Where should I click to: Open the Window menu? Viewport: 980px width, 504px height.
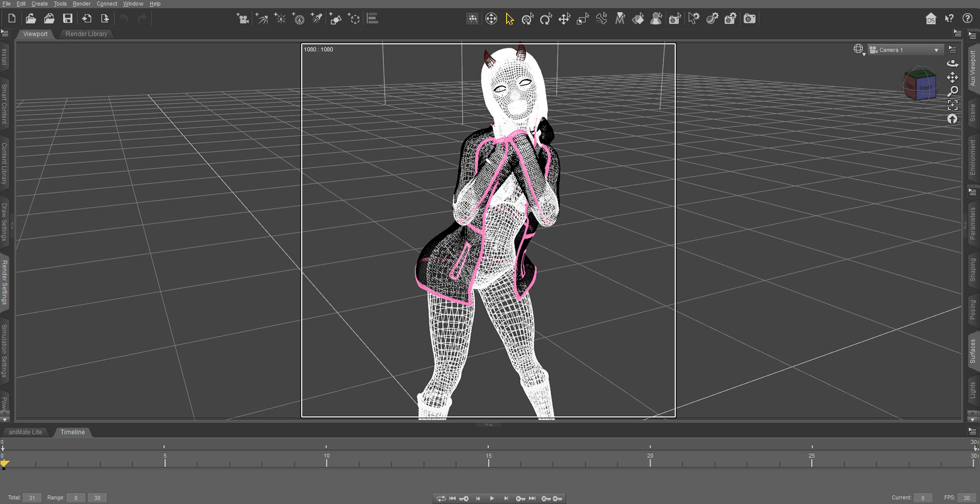(133, 4)
